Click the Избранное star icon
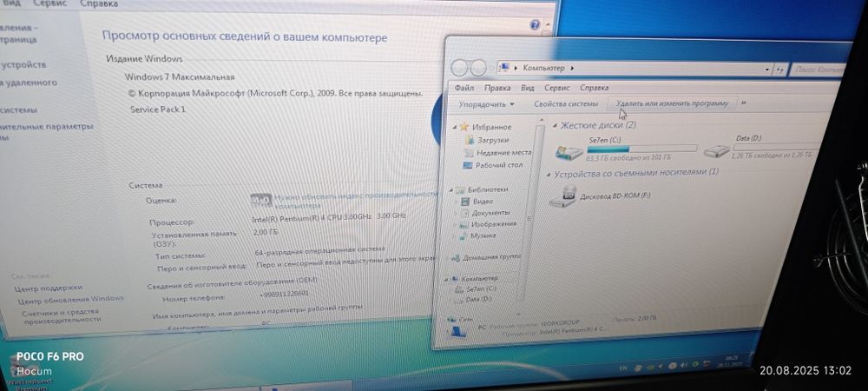Image resolution: width=868 pixels, height=391 pixels. point(464,127)
